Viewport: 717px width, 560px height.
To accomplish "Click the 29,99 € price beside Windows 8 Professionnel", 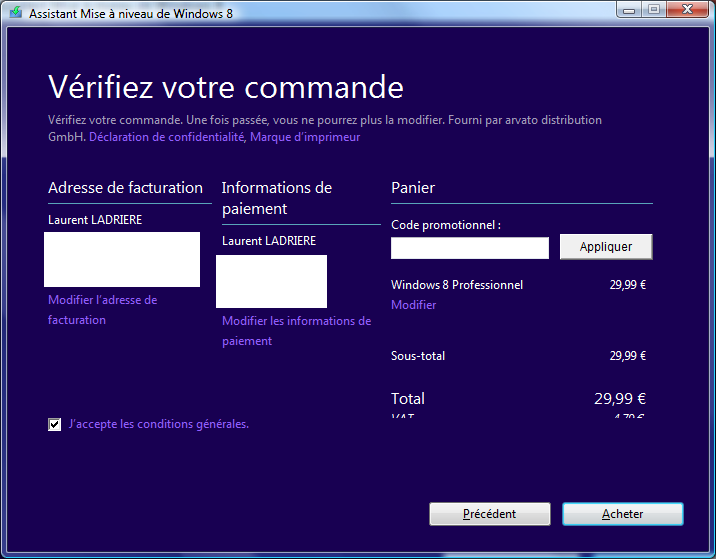I will point(627,285).
